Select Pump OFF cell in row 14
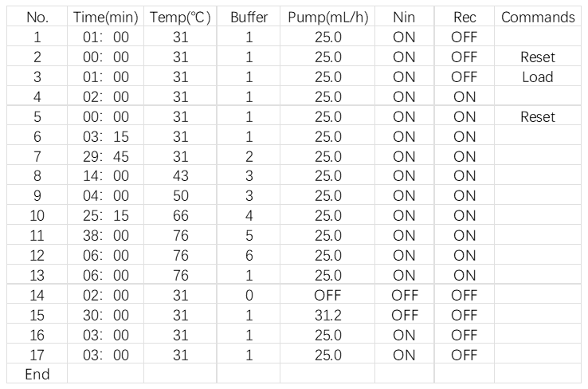This screenshot has height=389, width=588. coord(327,295)
